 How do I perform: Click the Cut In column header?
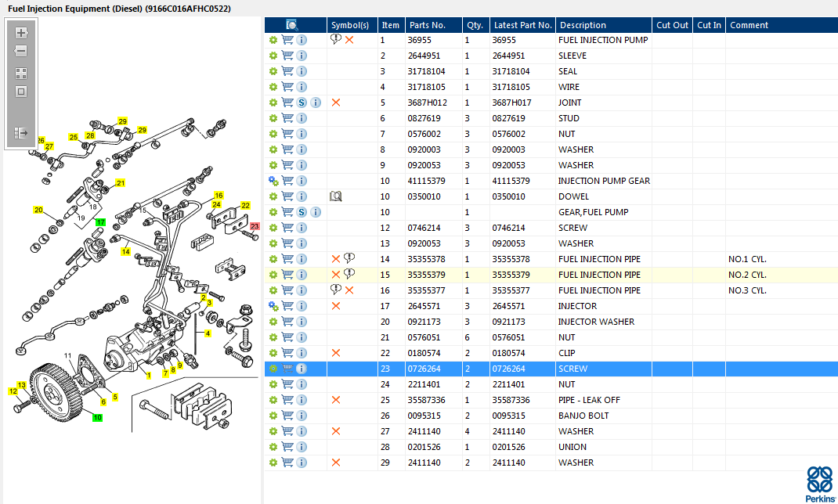coord(710,25)
